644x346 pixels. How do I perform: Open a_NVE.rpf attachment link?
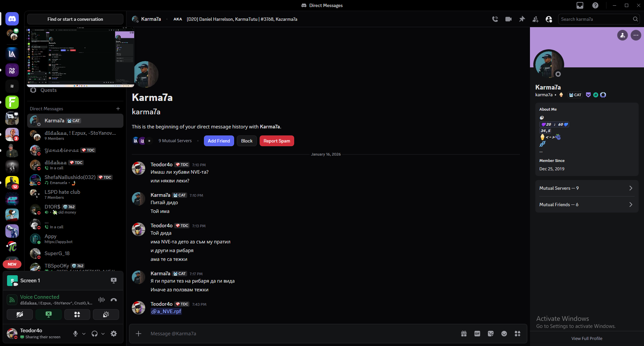(166, 311)
